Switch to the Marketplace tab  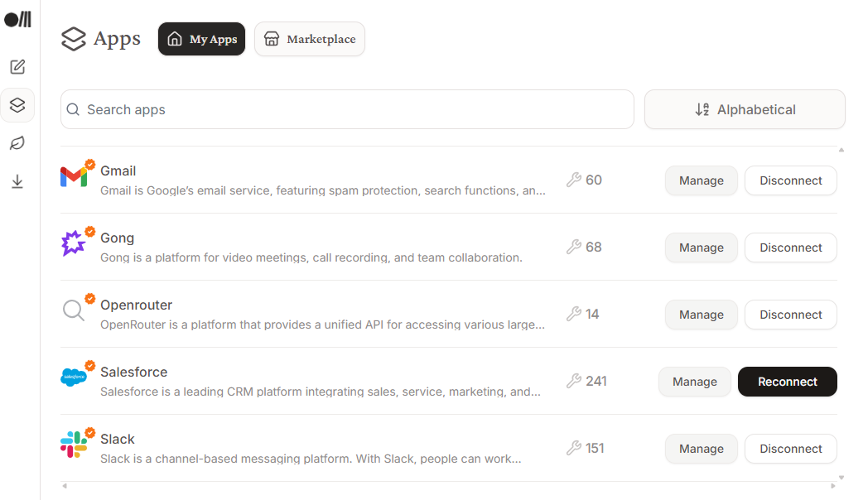[310, 39]
